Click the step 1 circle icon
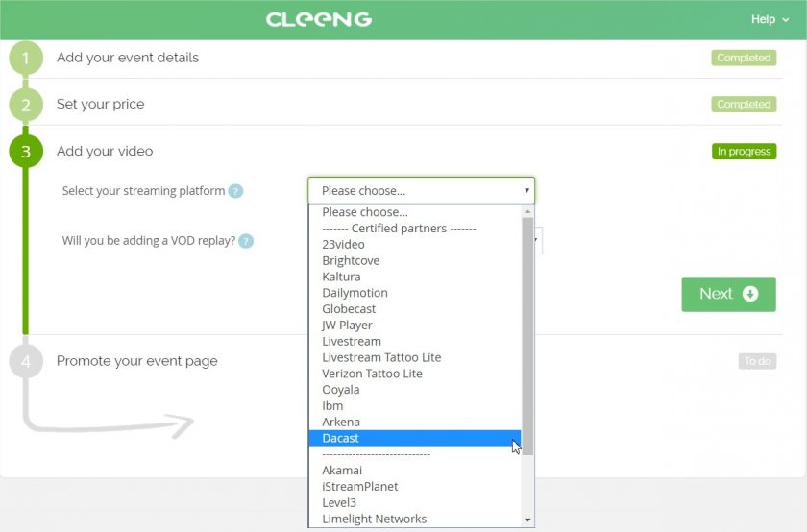The height and width of the screenshot is (532, 807). pyautogui.click(x=26, y=59)
